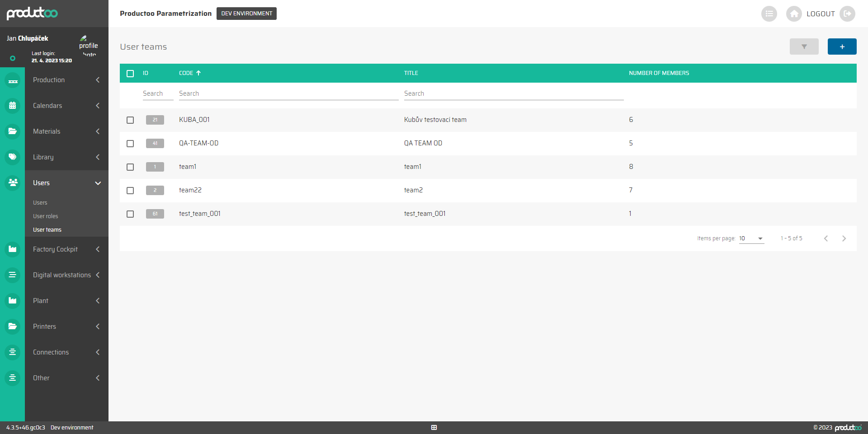This screenshot has width=868, height=434.
Task: Open the filter funnel button
Action: 804,47
